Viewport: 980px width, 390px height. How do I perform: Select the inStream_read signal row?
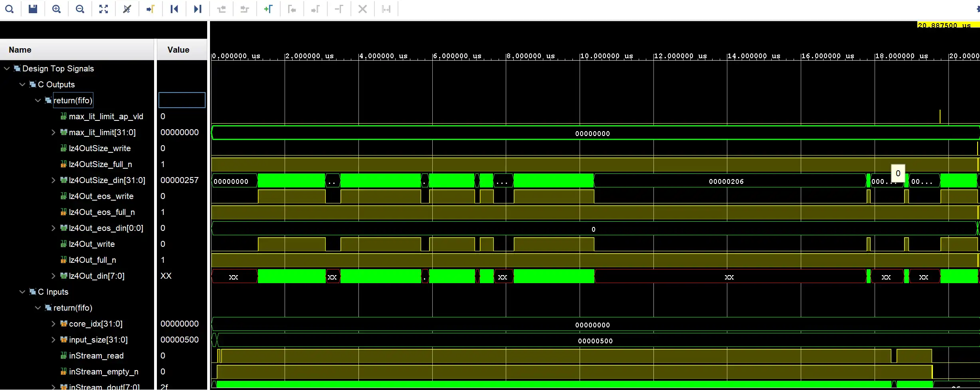point(96,356)
